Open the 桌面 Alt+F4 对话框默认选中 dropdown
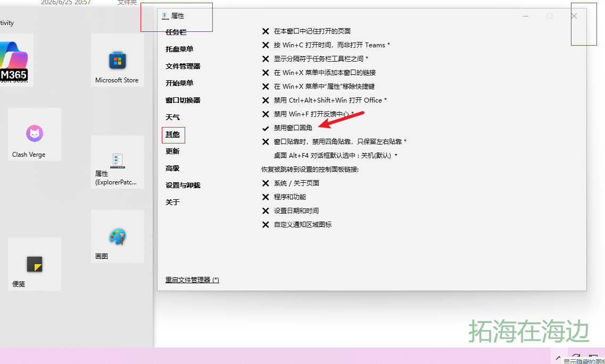This screenshot has width=605, height=364. (336, 156)
